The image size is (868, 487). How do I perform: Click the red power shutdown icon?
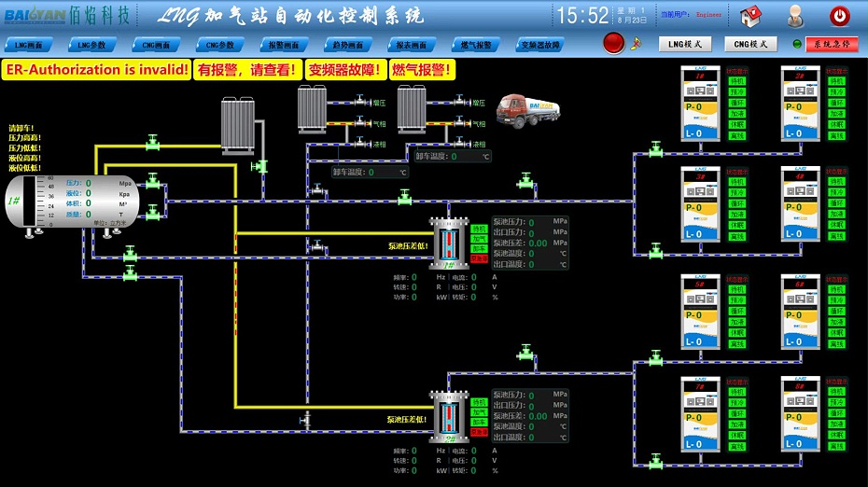[x=840, y=16]
